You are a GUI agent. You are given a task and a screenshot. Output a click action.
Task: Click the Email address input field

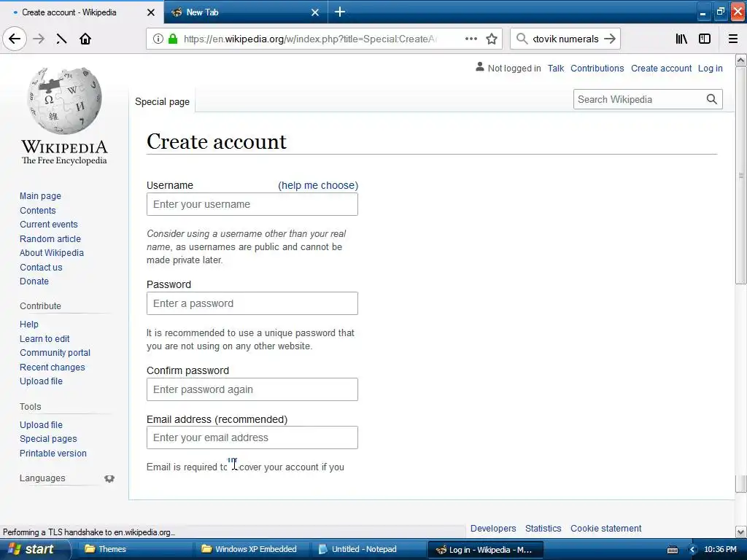pyautogui.click(x=252, y=437)
